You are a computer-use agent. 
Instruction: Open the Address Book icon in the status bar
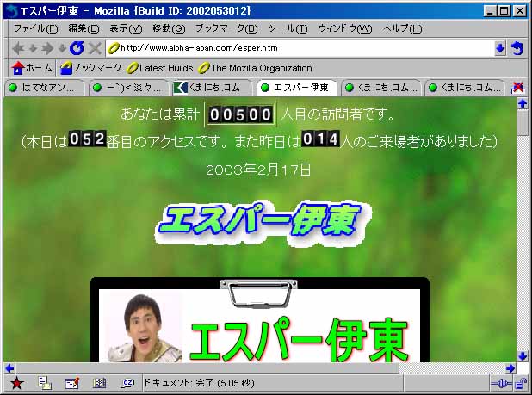(x=100, y=383)
